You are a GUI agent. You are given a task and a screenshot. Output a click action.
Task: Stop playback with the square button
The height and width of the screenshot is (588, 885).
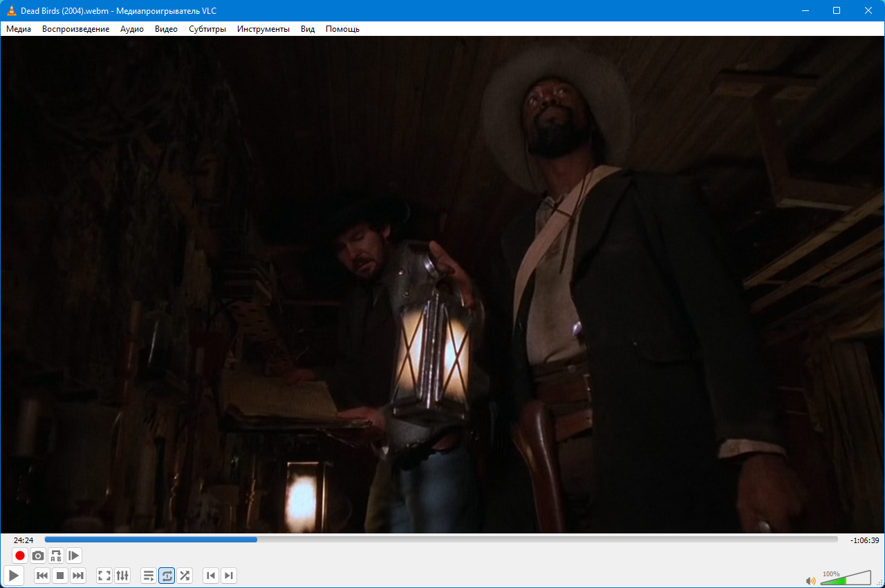pyautogui.click(x=60, y=576)
